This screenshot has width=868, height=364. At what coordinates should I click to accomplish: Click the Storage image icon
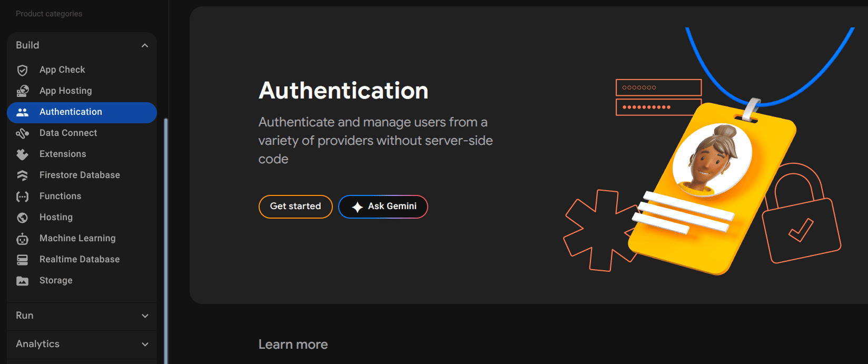pyautogui.click(x=22, y=281)
